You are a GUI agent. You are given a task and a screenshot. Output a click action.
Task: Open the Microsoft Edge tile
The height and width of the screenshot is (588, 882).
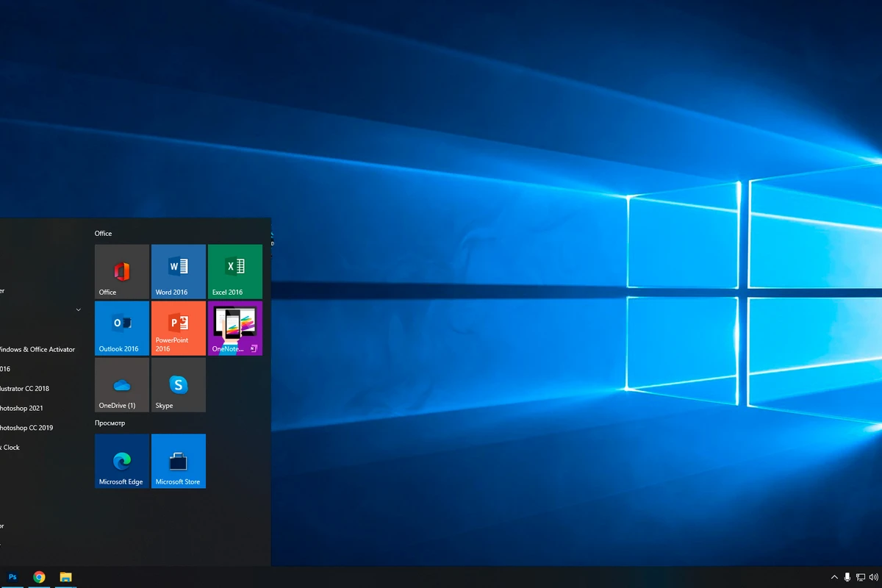click(122, 461)
